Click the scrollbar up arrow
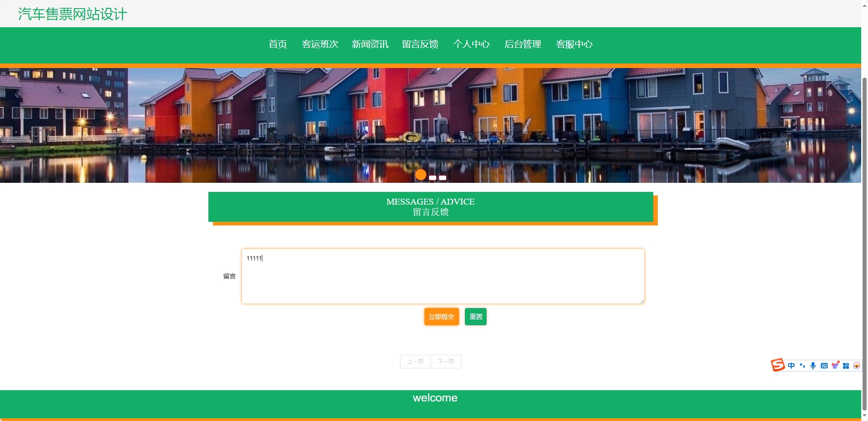Viewport: 868px width, 421px height. [864, 5]
